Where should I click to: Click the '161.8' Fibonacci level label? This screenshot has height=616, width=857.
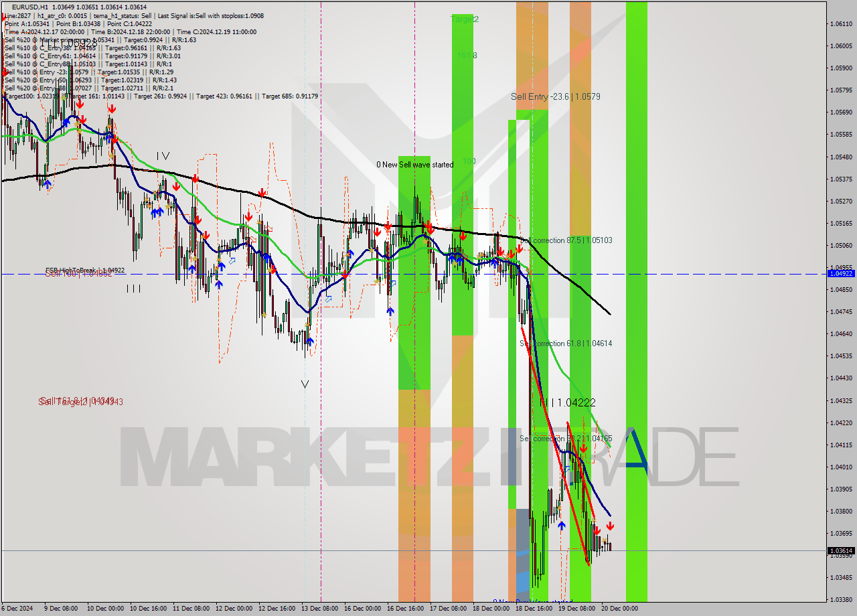click(467, 55)
